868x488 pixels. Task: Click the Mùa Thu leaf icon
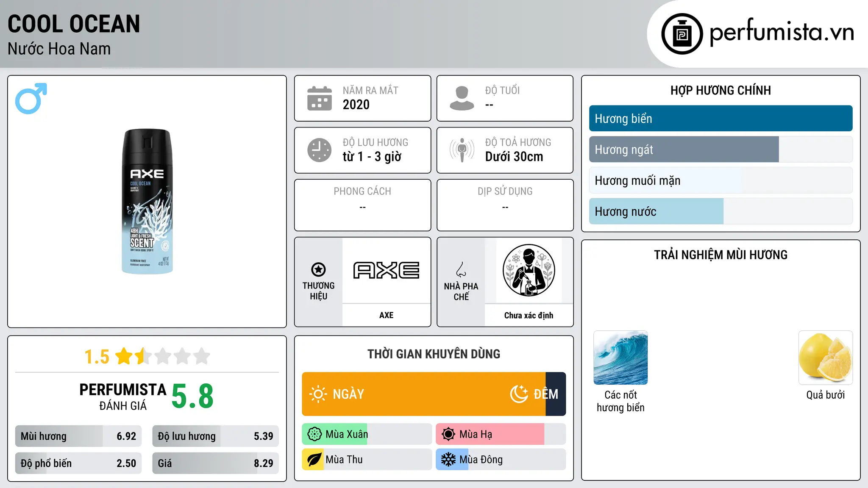pyautogui.click(x=314, y=460)
